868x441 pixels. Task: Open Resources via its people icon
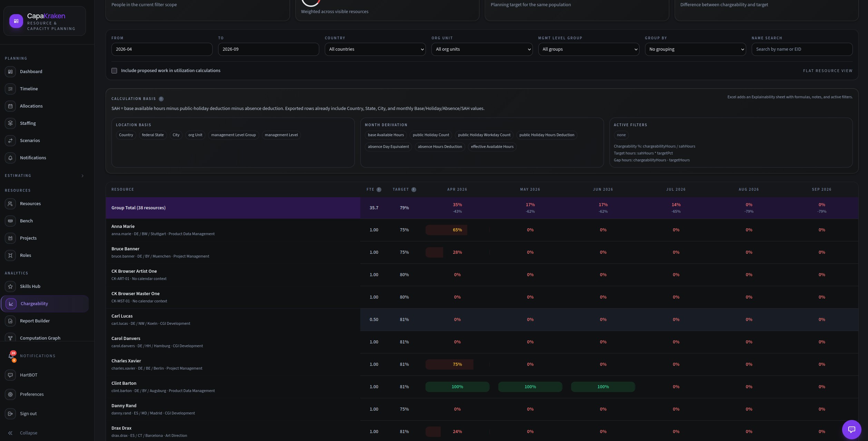(x=10, y=204)
